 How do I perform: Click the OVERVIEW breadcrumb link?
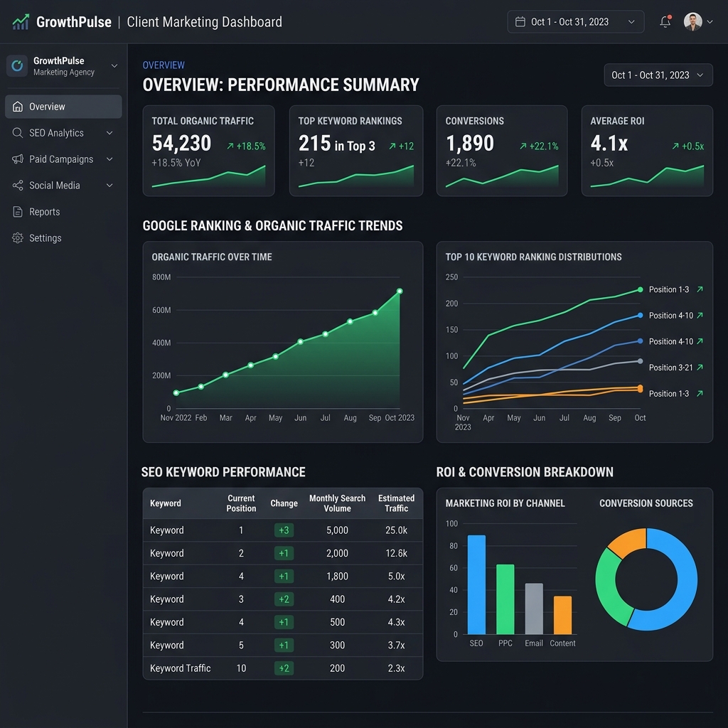coord(164,65)
